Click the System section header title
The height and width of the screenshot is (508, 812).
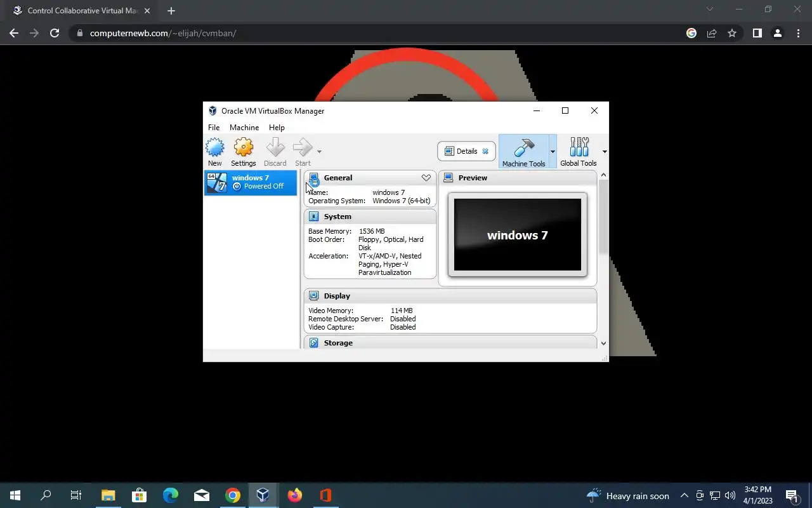[337, 217]
